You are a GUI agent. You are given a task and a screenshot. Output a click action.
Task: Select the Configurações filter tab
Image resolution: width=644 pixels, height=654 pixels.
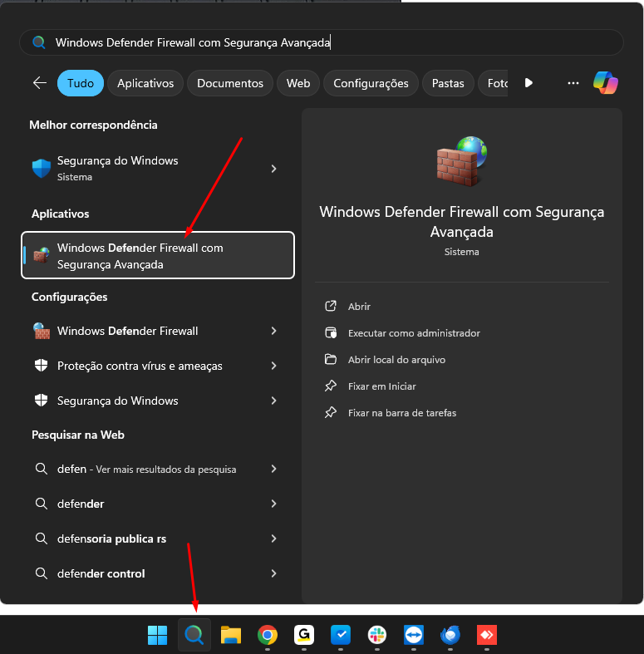click(370, 83)
